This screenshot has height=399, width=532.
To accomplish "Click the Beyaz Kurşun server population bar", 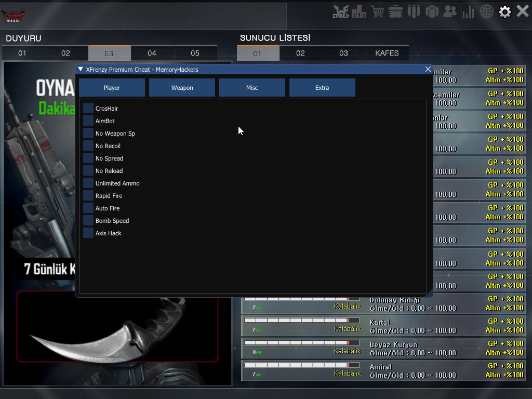I will pyautogui.click(x=302, y=343).
